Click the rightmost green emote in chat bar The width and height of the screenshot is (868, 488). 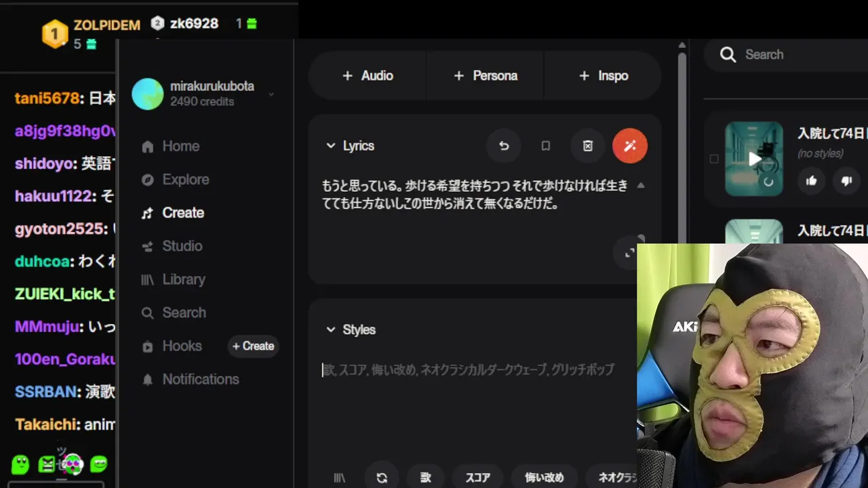click(99, 464)
